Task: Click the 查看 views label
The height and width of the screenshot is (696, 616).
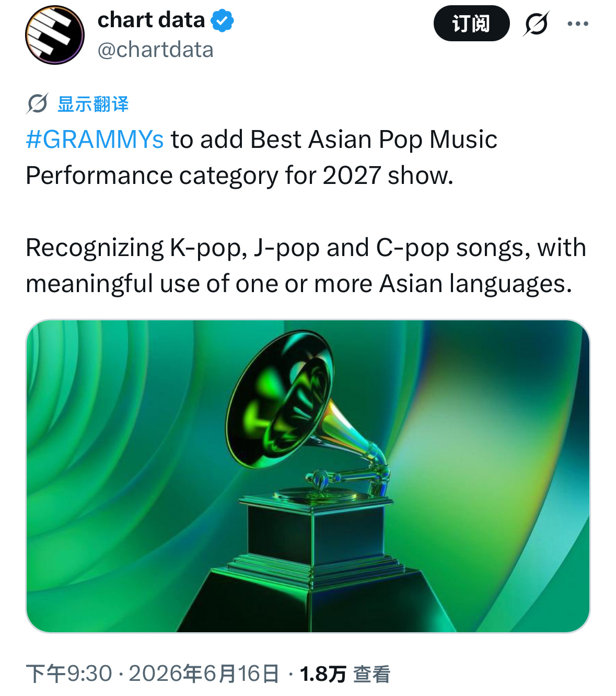Action: [371, 674]
